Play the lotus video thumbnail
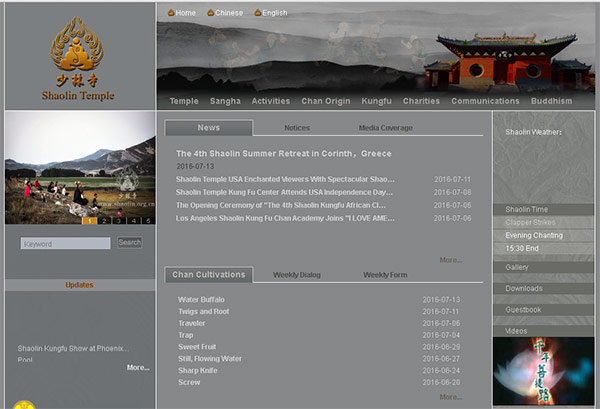The height and width of the screenshot is (409, 600). [543, 371]
